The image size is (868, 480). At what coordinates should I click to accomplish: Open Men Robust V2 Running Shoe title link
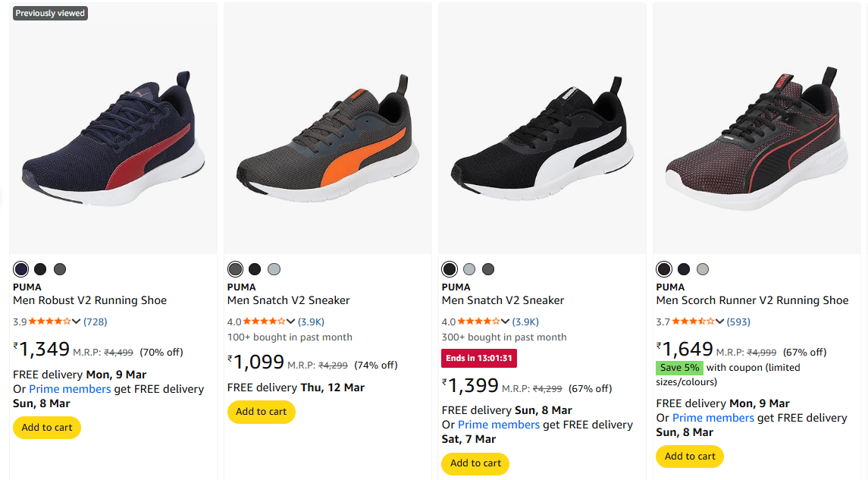point(89,300)
